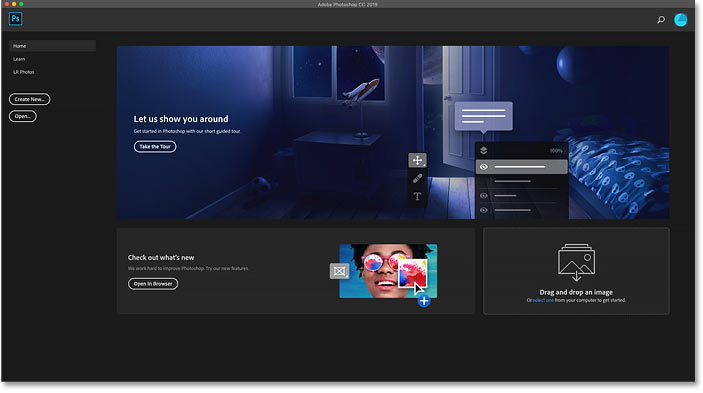Click the layers stack icon in the banner
Viewport: 703px width, 393px height.
pos(484,151)
